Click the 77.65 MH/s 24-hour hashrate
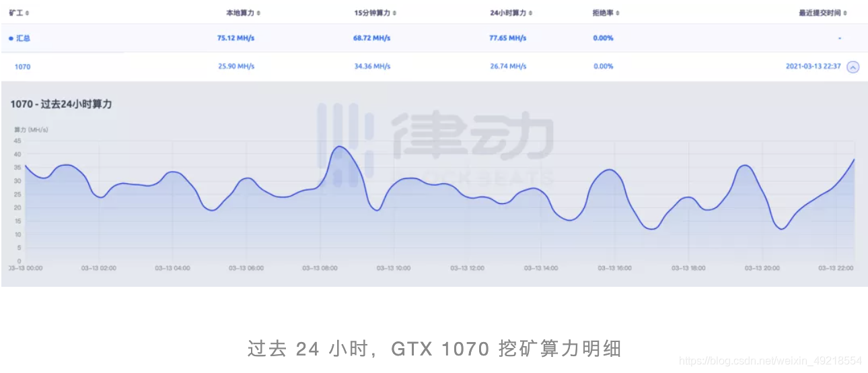 508,38
